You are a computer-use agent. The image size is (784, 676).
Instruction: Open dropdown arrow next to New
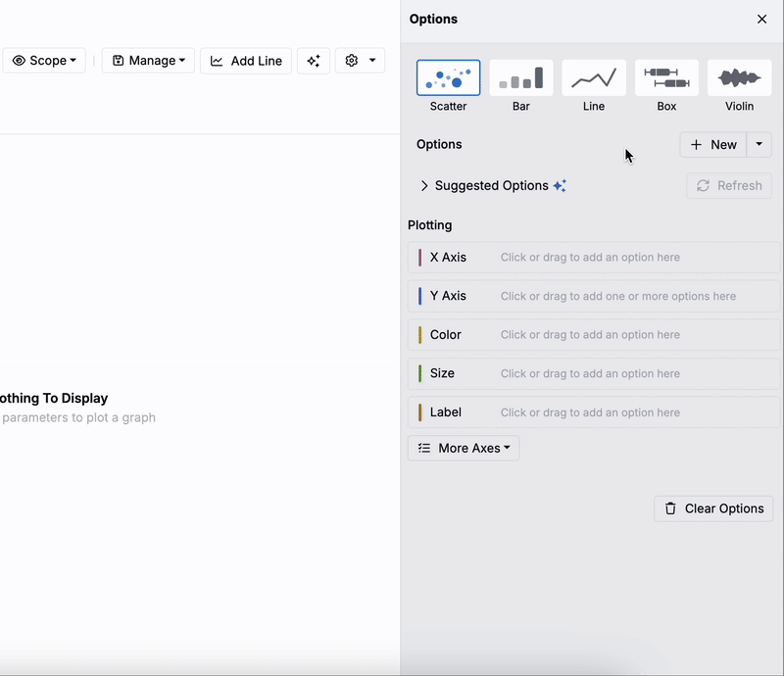pos(759,144)
